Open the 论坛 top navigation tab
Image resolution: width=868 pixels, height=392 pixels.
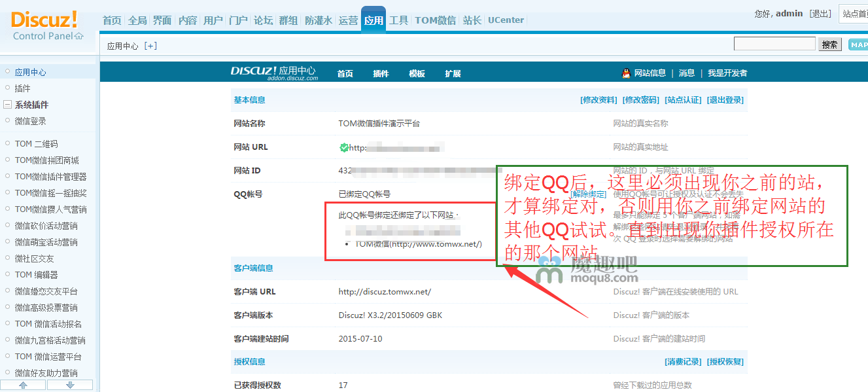(x=263, y=20)
